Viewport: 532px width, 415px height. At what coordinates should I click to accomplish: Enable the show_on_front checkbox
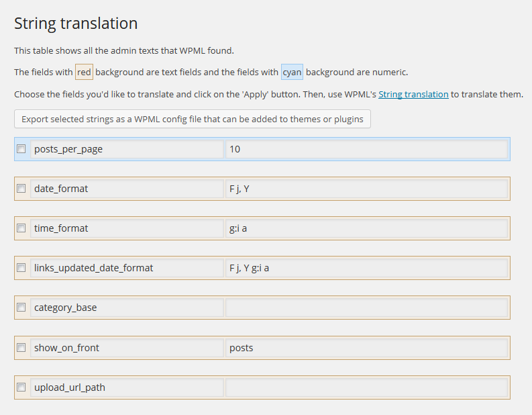[21, 347]
